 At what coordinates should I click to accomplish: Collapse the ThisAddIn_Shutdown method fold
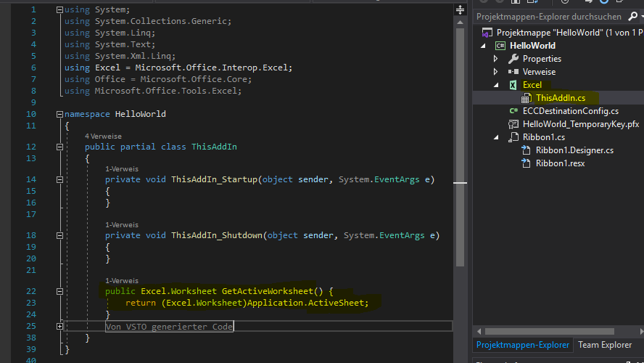tap(59, 235)
